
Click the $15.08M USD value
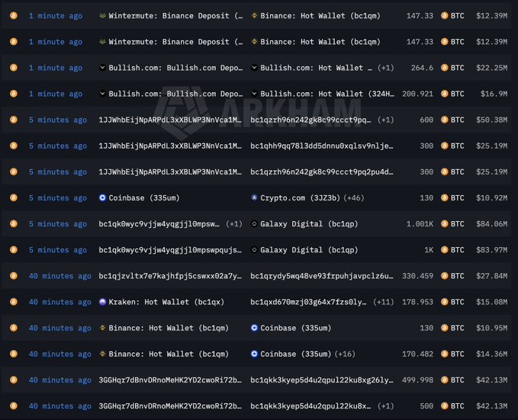491,302
